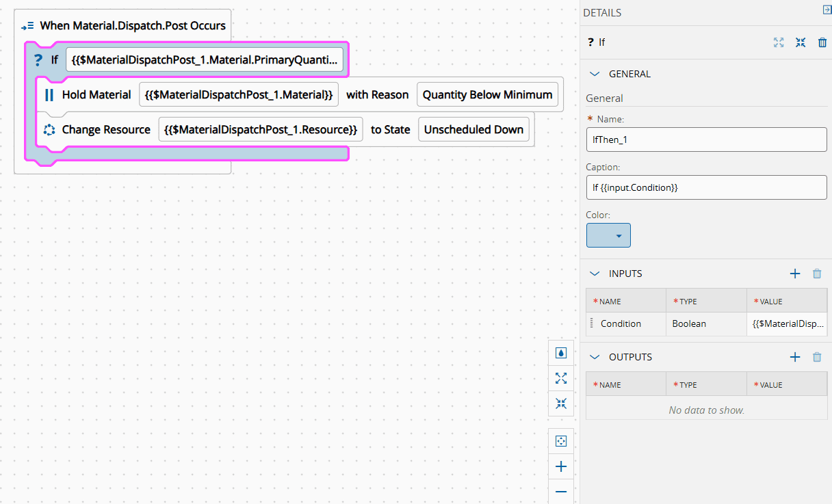832x504 pixels.
Task: Collapse the OUTPUTS section
Action: click(x=595, y=357)
